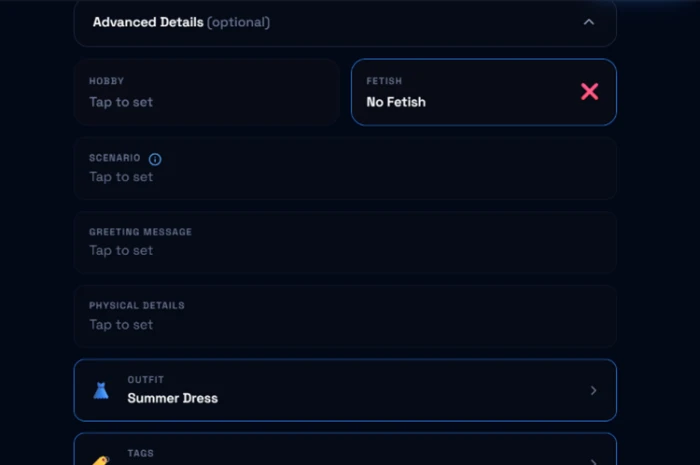Click the Advanced Details heading text
This screenshot has height=465, width=700.
pyautogui.click(x=148, y=22)
